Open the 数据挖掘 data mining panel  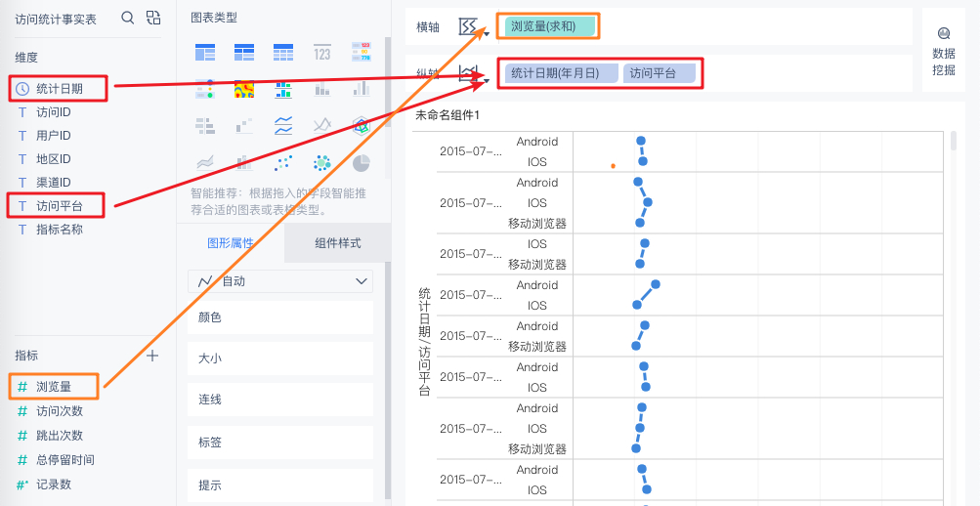(944, 51)
